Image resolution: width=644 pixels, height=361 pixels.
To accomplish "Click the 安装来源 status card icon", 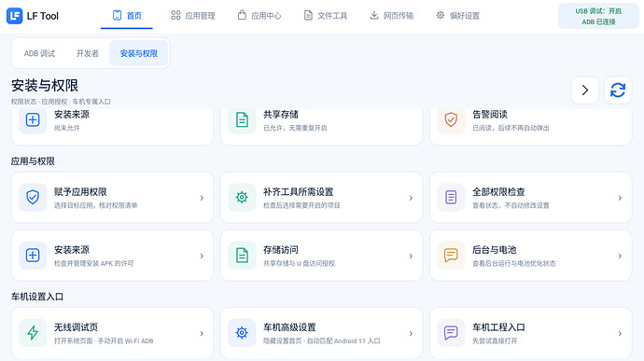I will tap(33, 120).
